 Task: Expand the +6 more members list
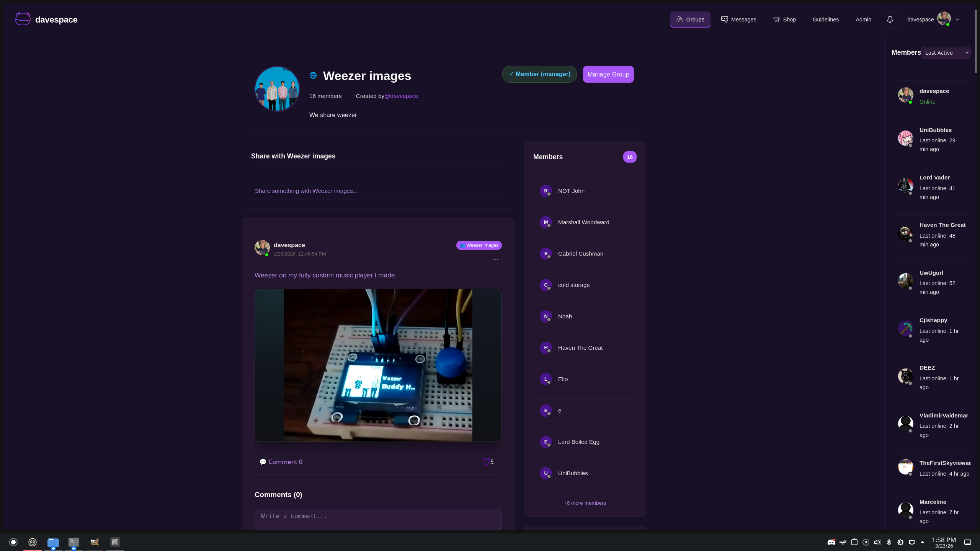click(x=585, y=503)
